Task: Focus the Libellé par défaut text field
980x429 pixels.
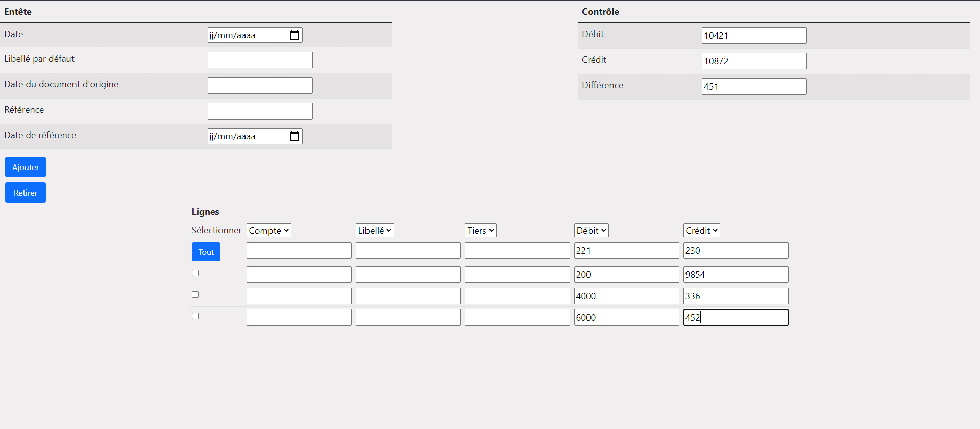Action: [260, 60]
